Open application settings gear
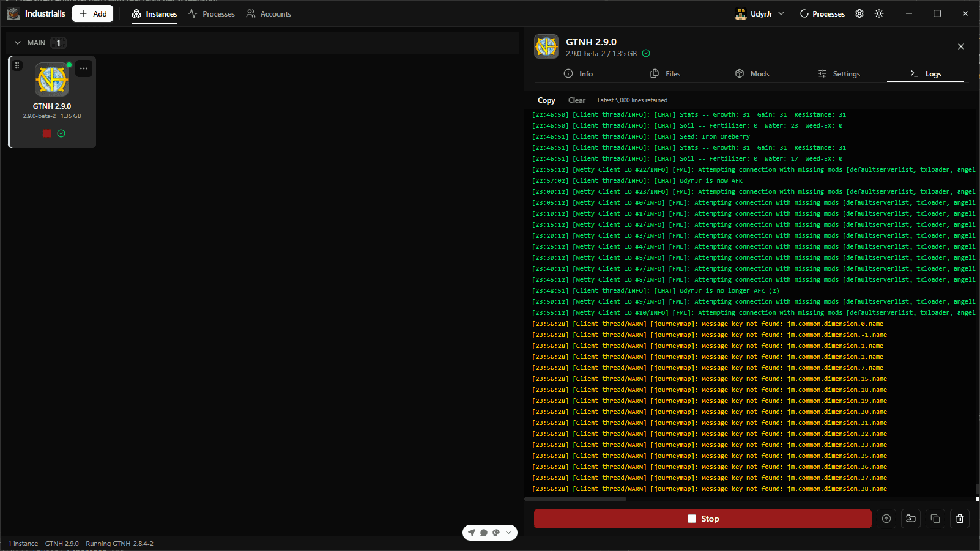The image size is (980, 551). click(x=859, y=13)
